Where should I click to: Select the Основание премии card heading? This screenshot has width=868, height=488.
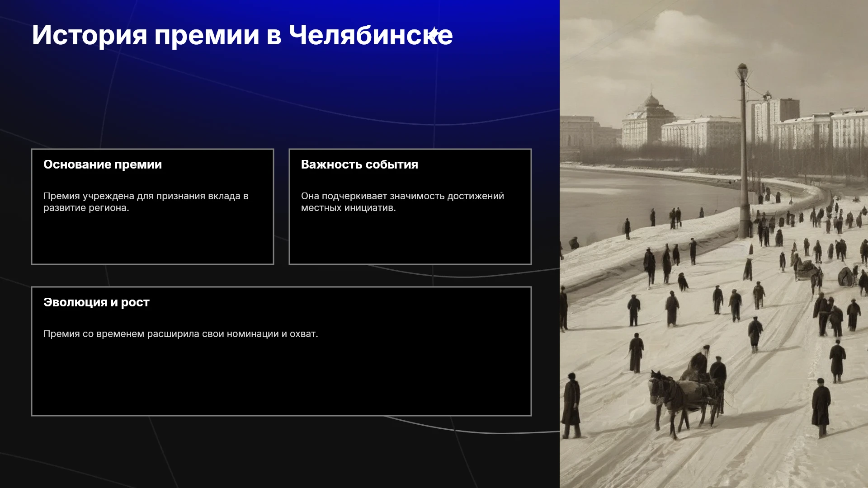[103, 164]
